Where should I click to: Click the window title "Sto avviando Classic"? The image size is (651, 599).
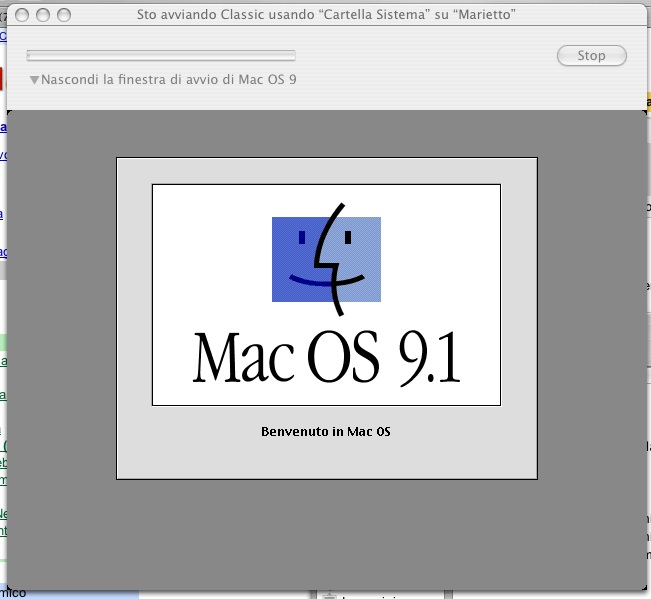tap(326, 15)
